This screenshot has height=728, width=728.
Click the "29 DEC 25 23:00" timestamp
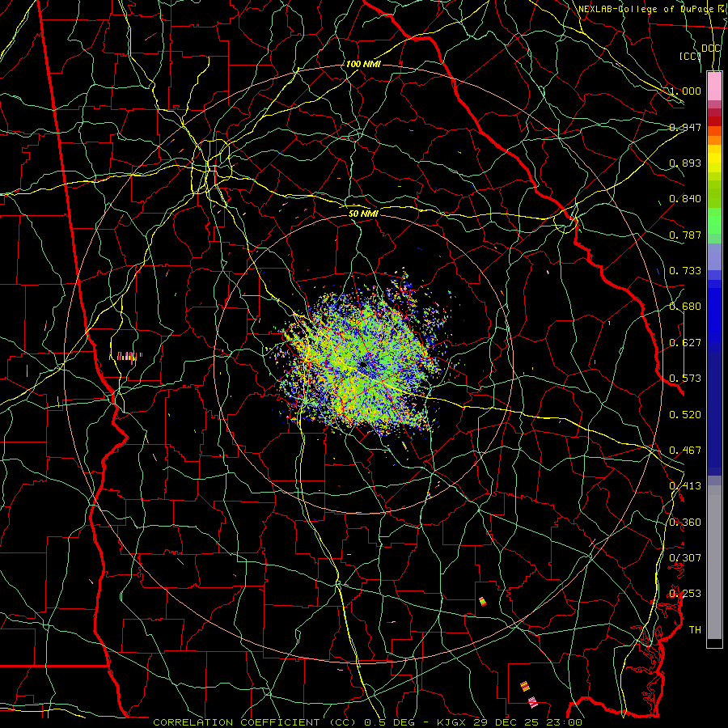pos(527,722)
